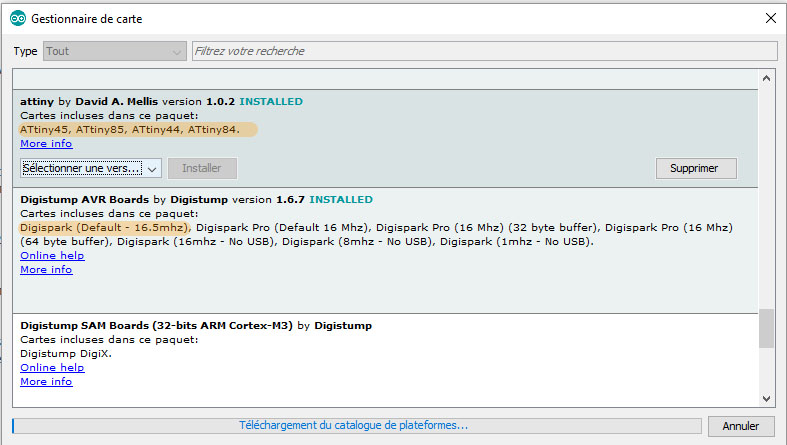Select the 'Digistump SAM Boards (32-bits ARM Cortex-M3)' title
Image resolution: width=787 pixels, height=445 pixels.
point(156,325)
